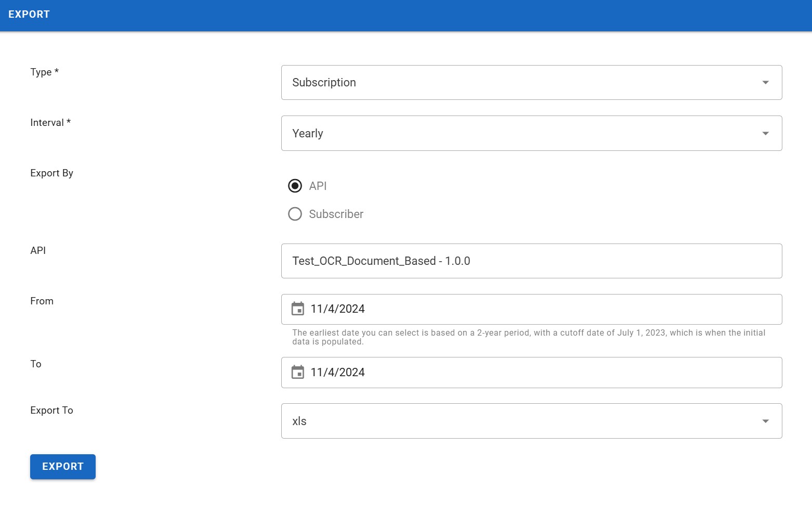Click the From date value 11/4/2024
This screenshot has height=512, width=812.
338,309
